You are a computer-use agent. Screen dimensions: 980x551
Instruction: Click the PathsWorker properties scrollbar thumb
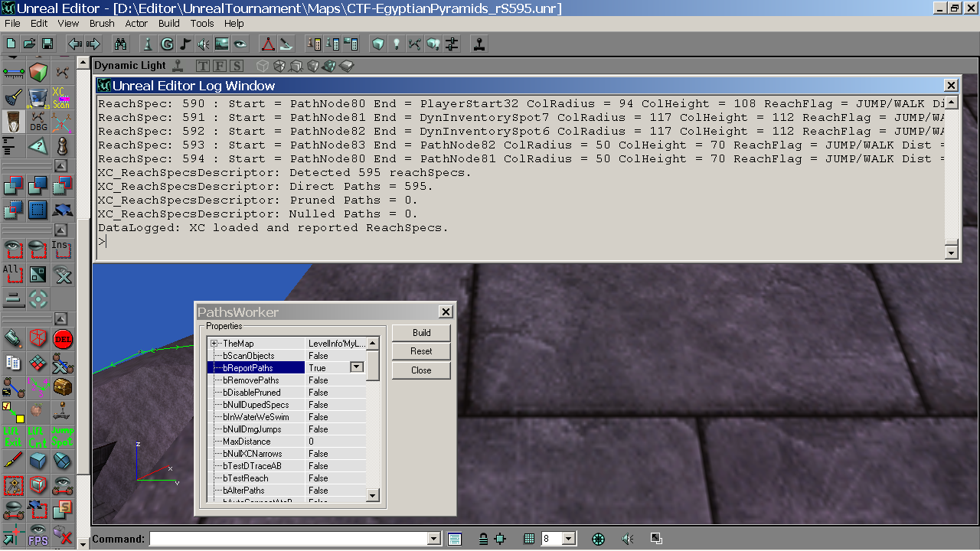(x=373, y=365)
